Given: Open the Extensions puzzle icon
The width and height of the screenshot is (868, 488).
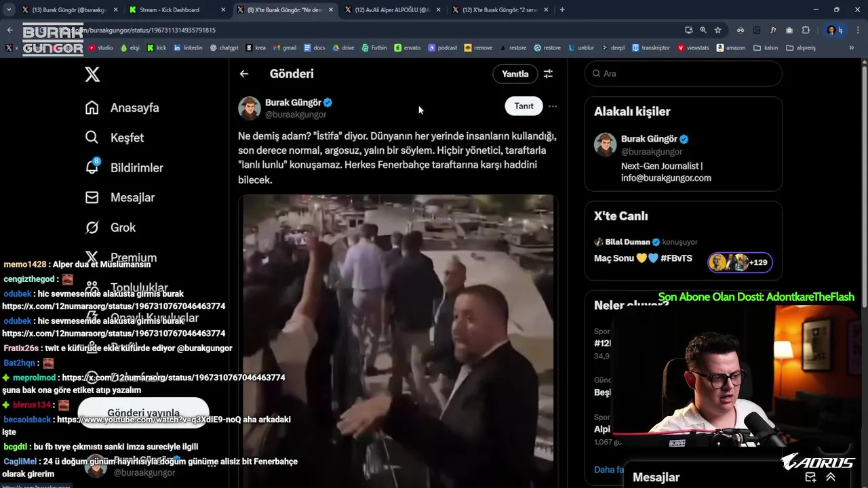Looking at the screenshot, I should click(x=806, y=30).
